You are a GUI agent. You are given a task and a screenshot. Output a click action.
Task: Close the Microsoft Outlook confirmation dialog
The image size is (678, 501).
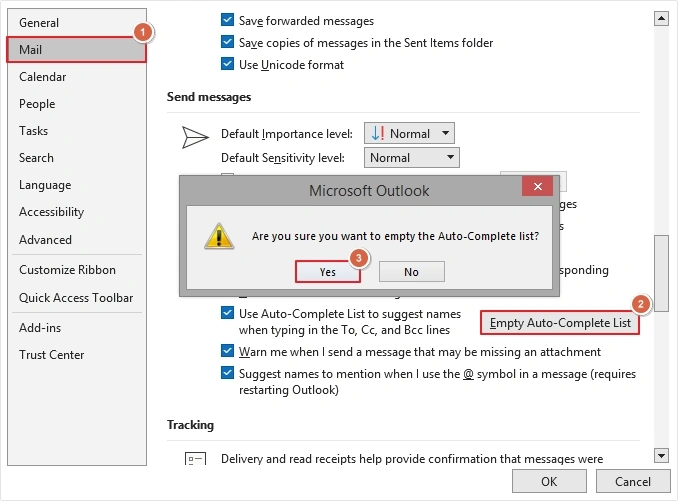pyautogui.click(x=537, y=186)
